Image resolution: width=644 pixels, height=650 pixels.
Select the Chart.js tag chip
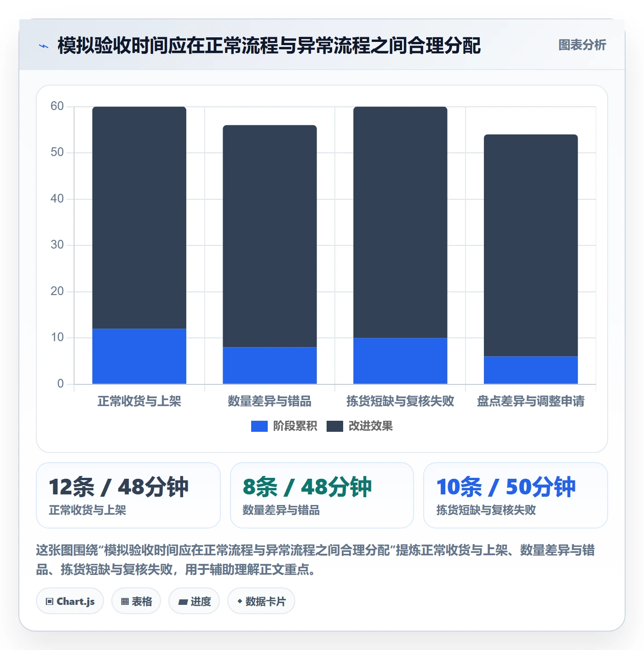point(70,601)
